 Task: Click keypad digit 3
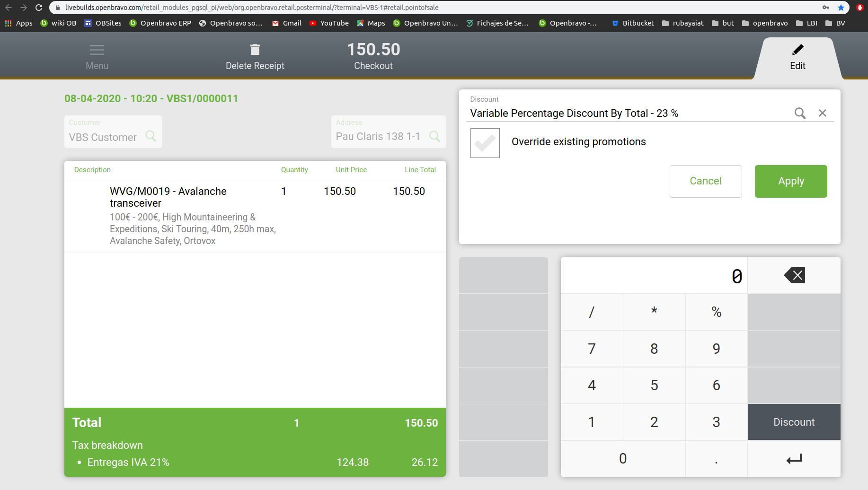point(716,422)
